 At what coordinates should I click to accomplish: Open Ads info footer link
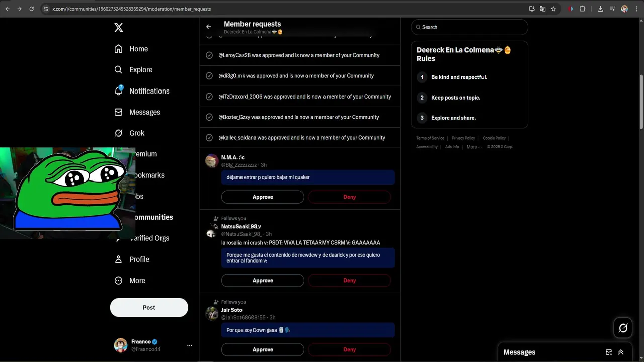click(x=452, y=147)
